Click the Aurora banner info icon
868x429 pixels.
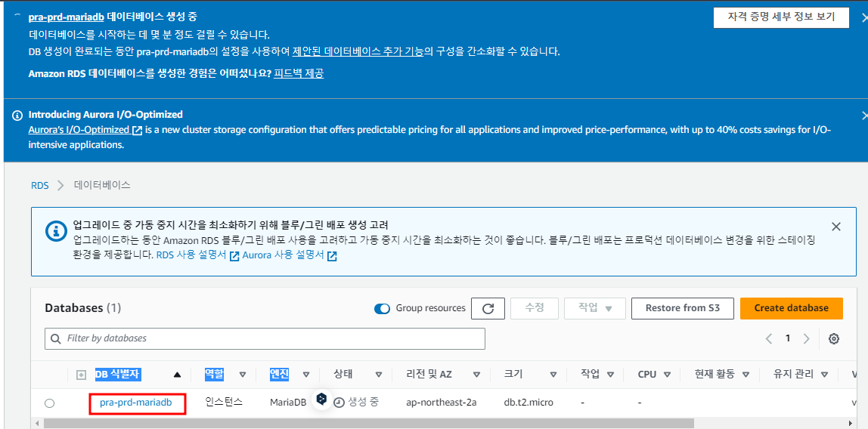point(17,115)
